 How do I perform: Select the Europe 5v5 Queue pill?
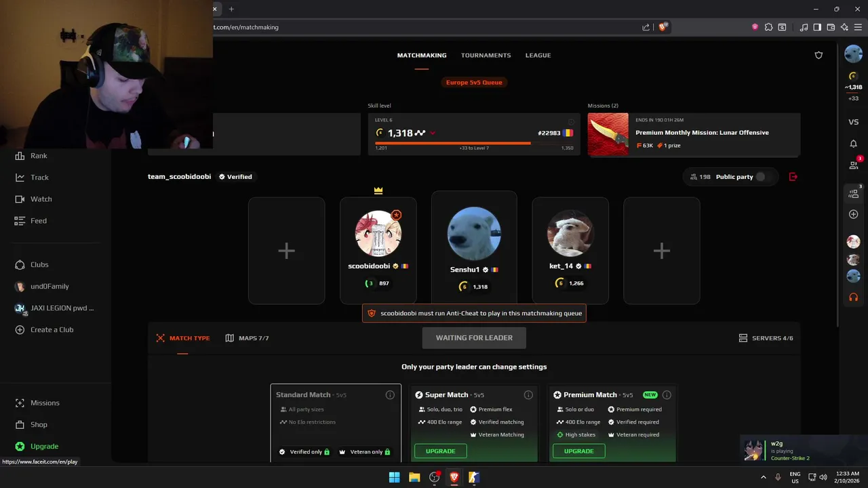click(474, 83)
